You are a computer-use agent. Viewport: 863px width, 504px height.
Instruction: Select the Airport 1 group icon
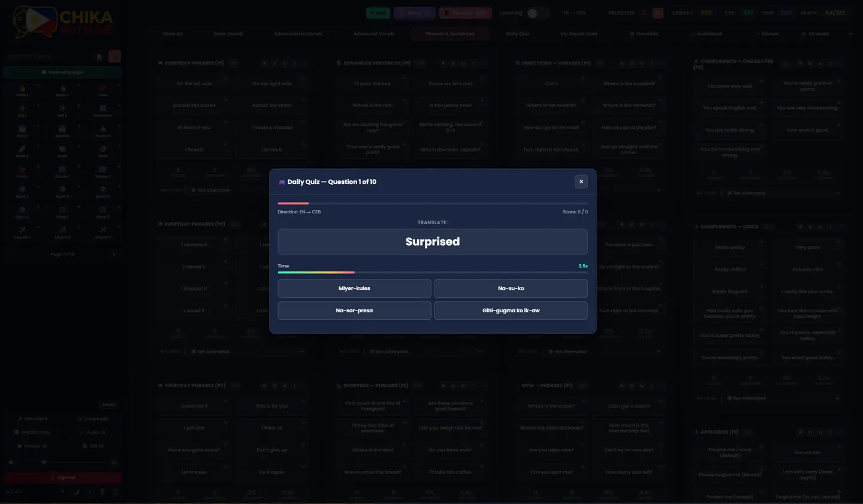click(x=22, y=233)
